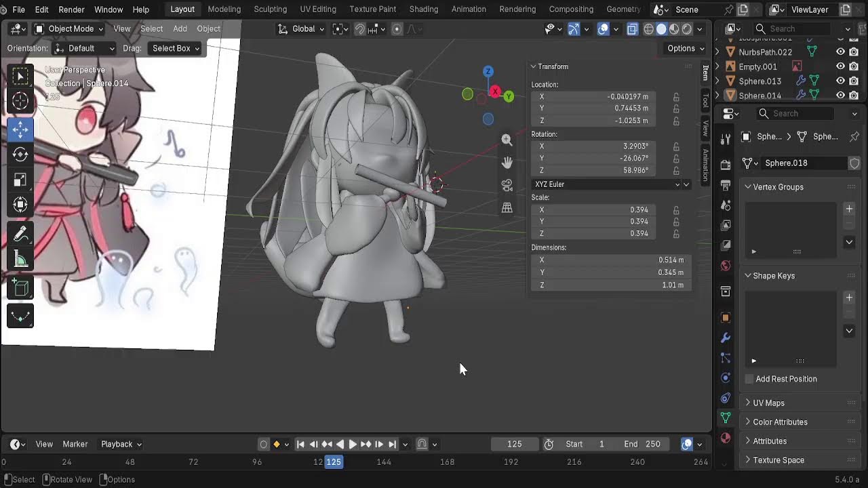Toggle lock on Location X
This screenshot has height=488, width=868.
tap(676, 97)
